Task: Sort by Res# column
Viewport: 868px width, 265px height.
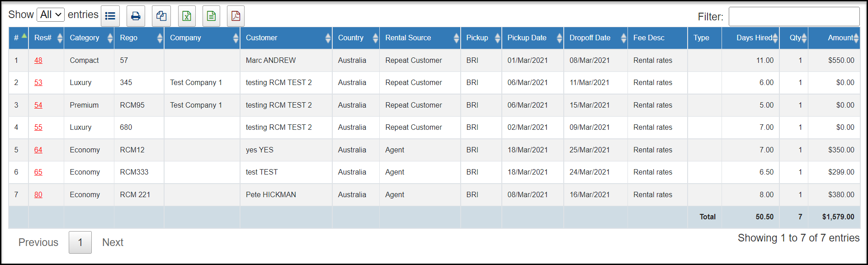Action: tap(47, 38)
